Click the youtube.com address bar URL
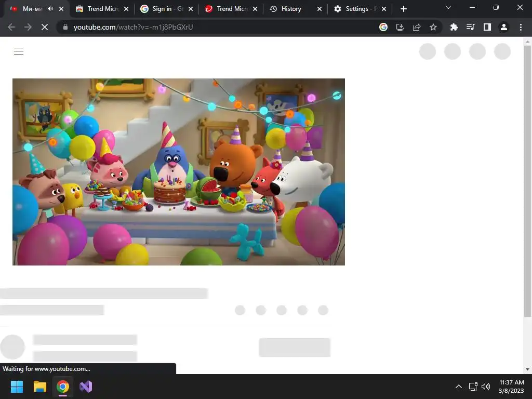532x399 pixels. tap(133, 27)
